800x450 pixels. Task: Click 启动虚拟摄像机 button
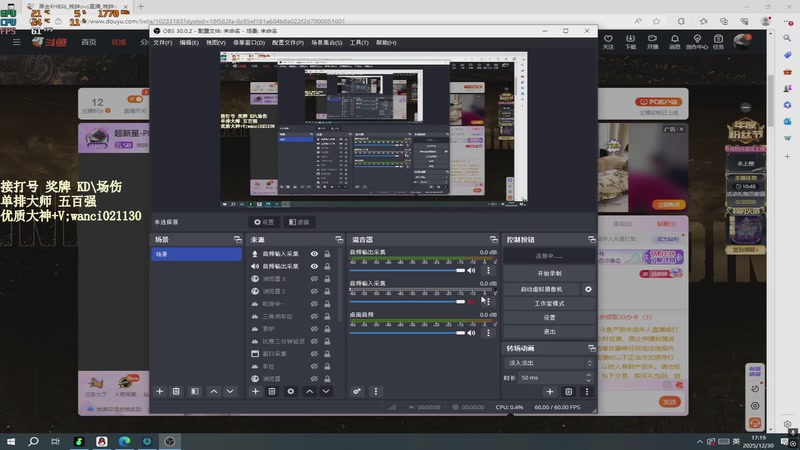(541, 289)
